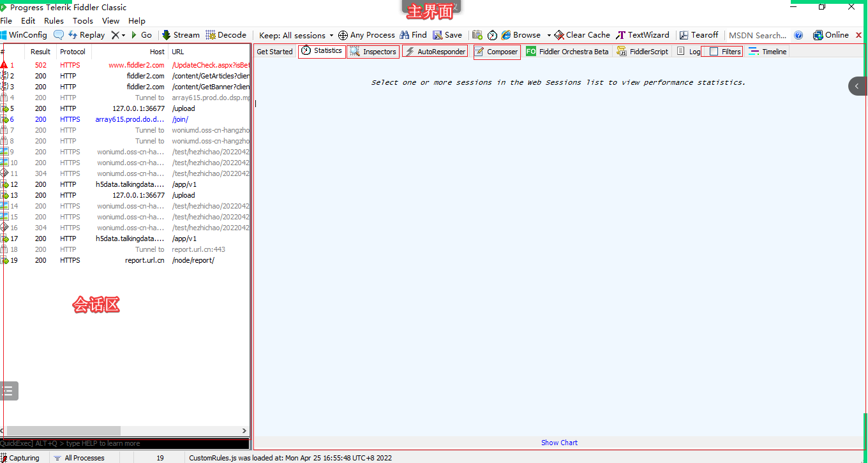Switch to the Statistics tab

pos(322,51)
